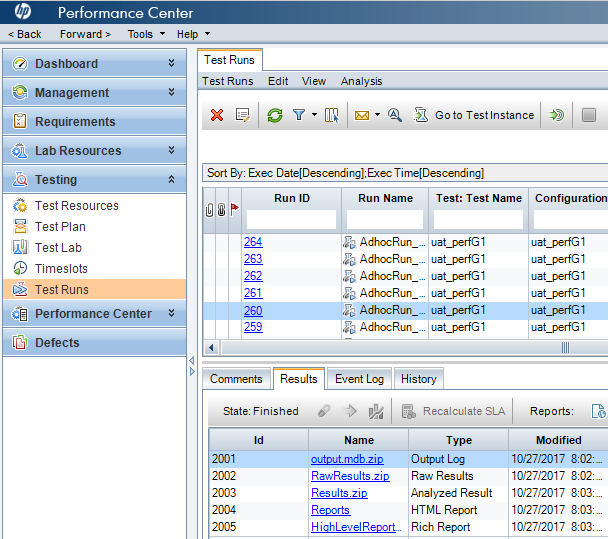Click the Run Name filter field
613x539 pixels.
tap(385, 219)
